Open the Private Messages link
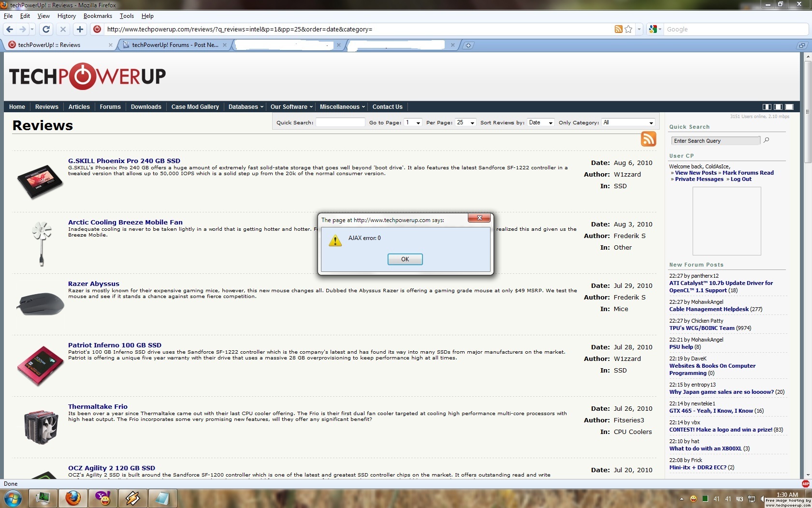 (699, 179)
